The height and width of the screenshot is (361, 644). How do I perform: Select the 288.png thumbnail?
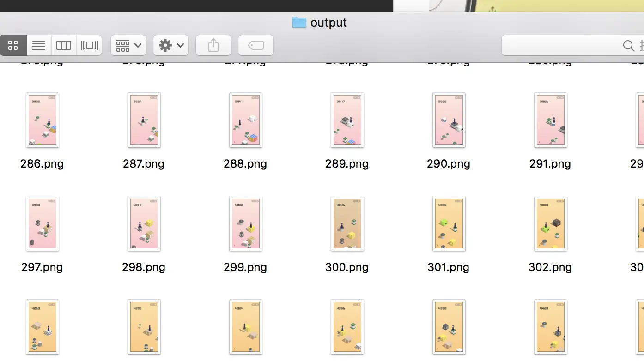click(x=246, y=120)
